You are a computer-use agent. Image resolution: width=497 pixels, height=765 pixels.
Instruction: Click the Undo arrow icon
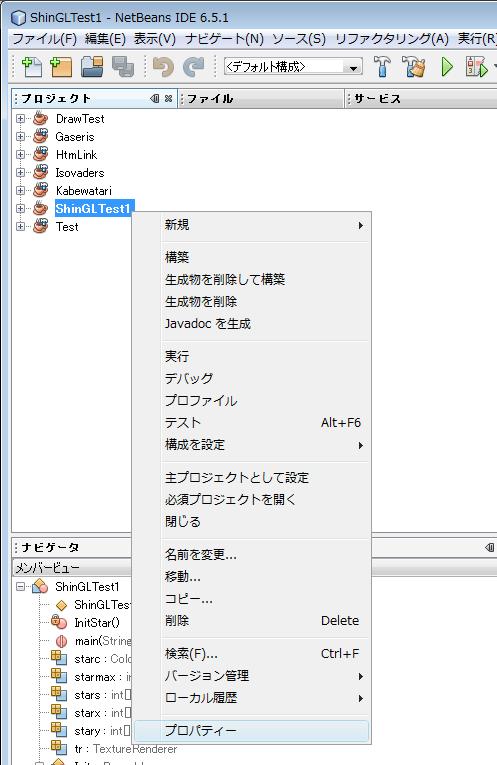[x=163, y=67]
